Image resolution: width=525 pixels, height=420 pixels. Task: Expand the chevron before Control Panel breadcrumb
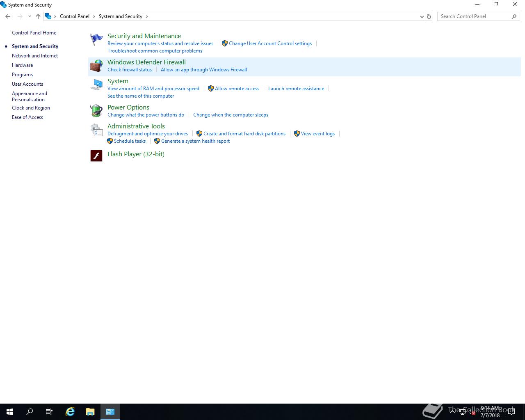point(55,16)
